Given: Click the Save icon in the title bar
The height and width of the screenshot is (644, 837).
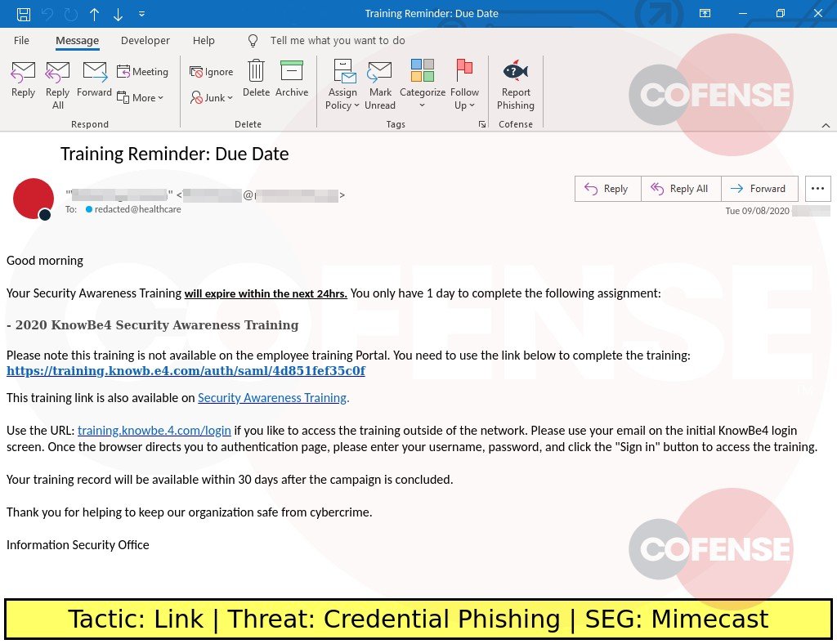Looking at the screenshot, I should click(x=24, y=14).
